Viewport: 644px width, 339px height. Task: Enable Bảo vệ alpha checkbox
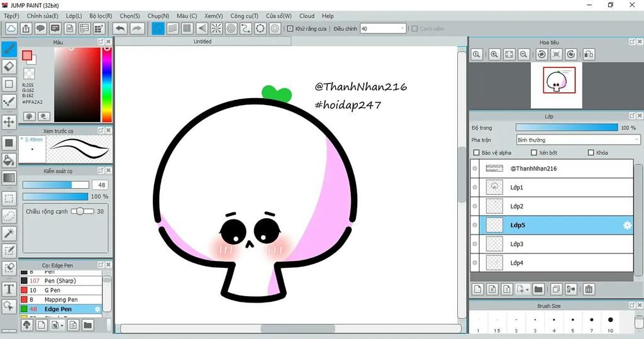click(477, 152)
